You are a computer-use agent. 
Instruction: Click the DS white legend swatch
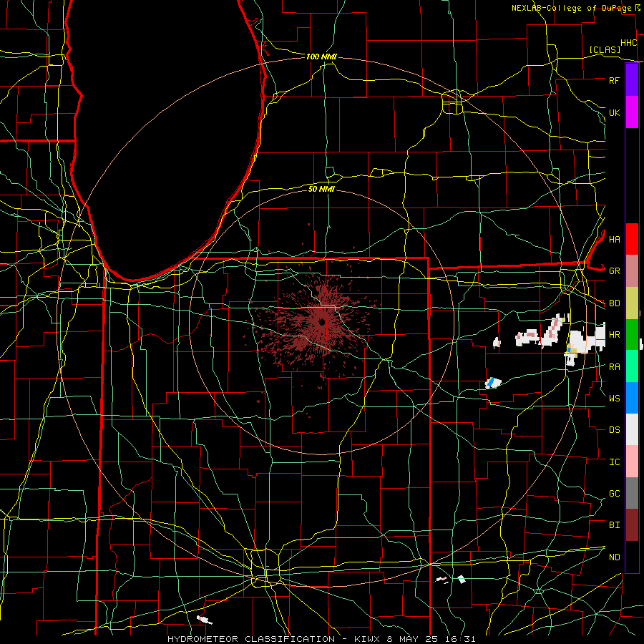pyautogui.click(x=632, y=429)
